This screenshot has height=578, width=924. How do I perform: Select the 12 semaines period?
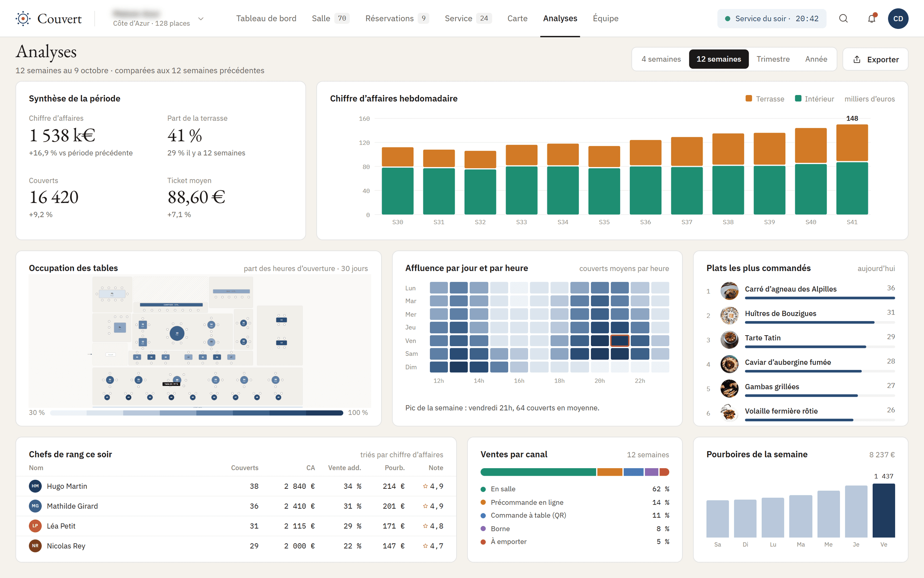pyautogui.click(x=719, y=59)
